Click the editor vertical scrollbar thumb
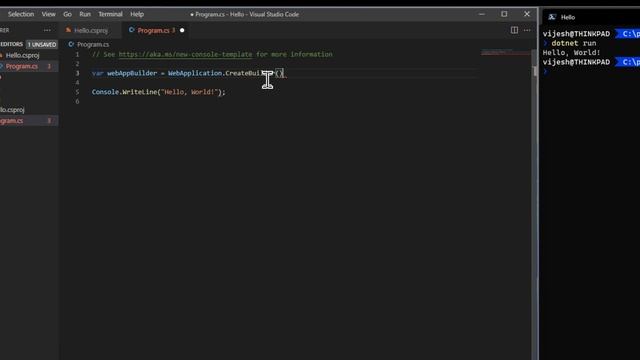Screen dimensions: 640x360 [534, 71]
